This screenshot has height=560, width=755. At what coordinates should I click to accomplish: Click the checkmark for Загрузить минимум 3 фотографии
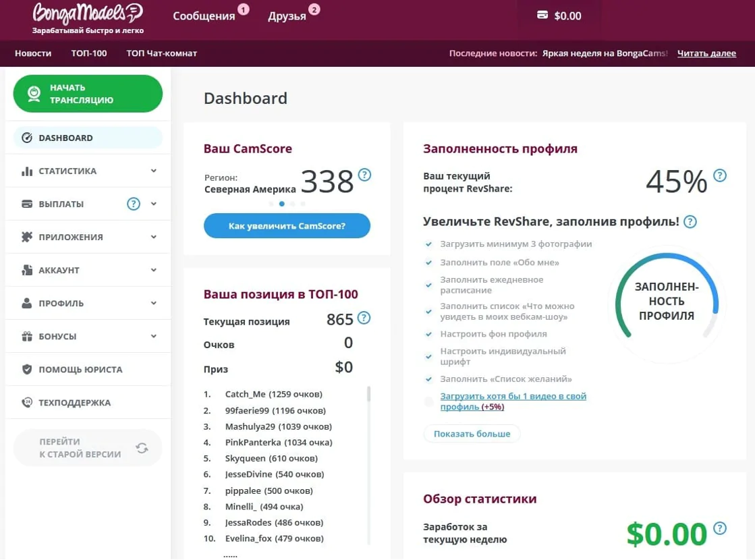tap(428, 244)
